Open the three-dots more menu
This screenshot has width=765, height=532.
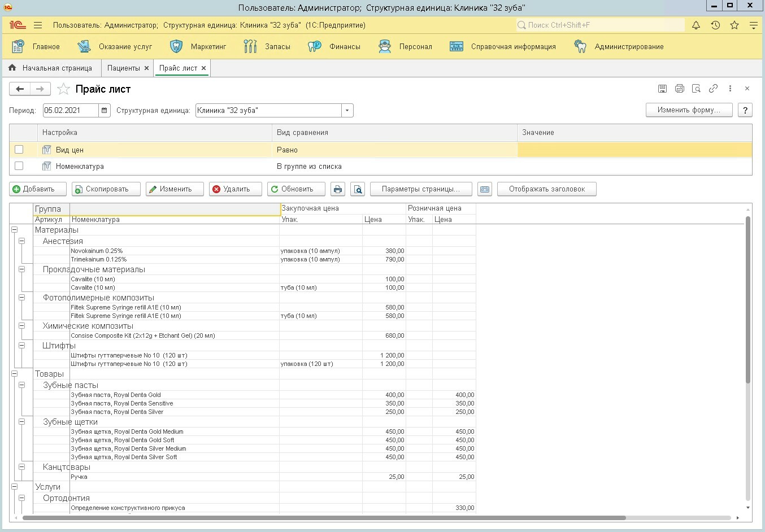pyautogui.click(x=730, y=89)
